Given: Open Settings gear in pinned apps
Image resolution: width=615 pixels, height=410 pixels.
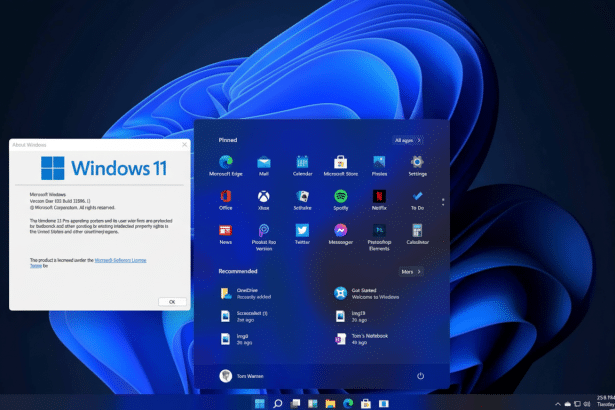Looking at the screenshot, I should tap(417, 166).
